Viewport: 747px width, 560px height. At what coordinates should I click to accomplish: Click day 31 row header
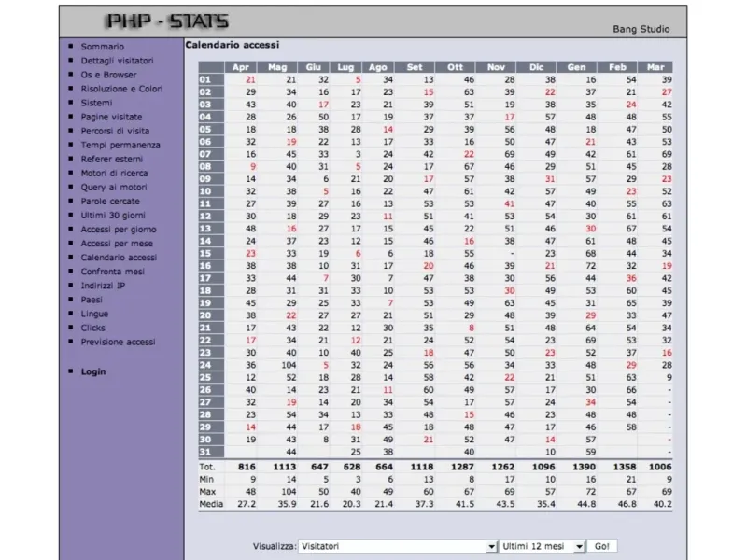point(211,452)
